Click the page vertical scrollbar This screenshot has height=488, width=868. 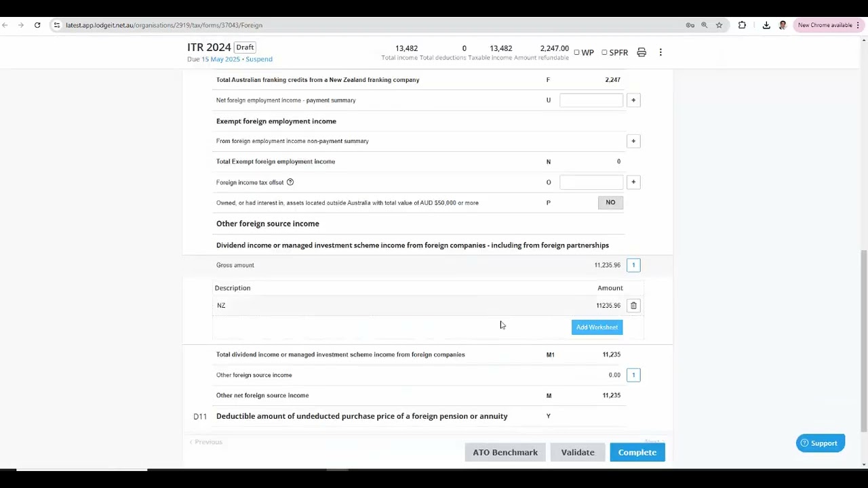click(863, 340)
